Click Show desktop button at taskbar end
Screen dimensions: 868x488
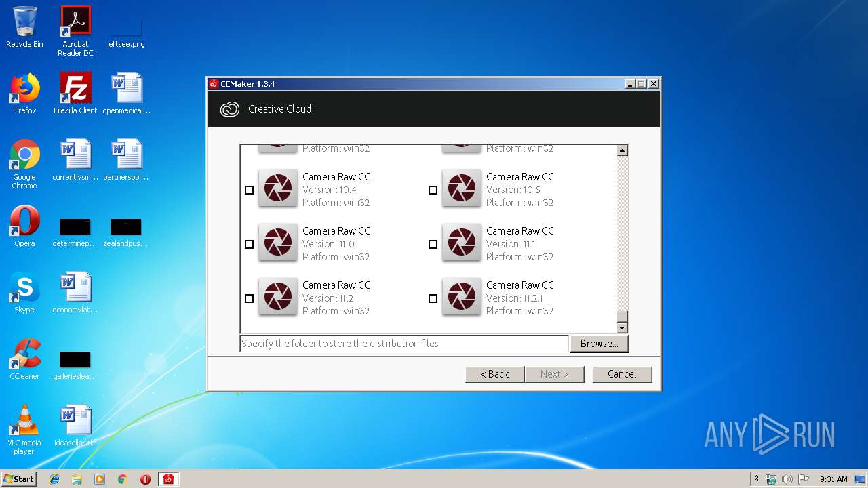(861, 479)
